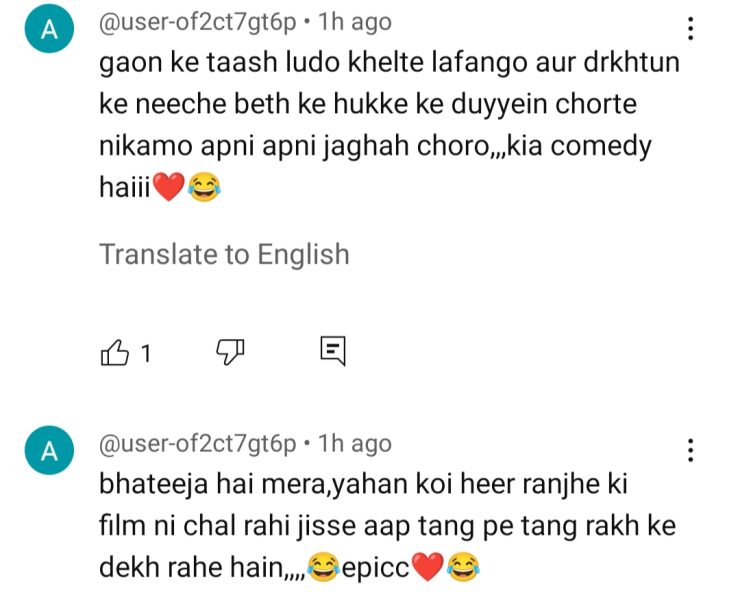This screenshot has height=608, width=740.
Task: Click the laughing emoji ending the first comment
Action: coord(203,187)
